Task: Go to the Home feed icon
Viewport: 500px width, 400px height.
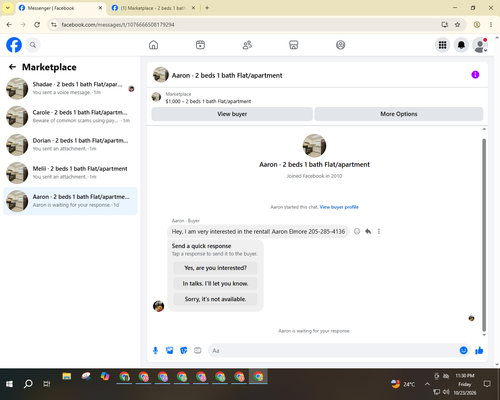Action: click(x=153, y=45)
